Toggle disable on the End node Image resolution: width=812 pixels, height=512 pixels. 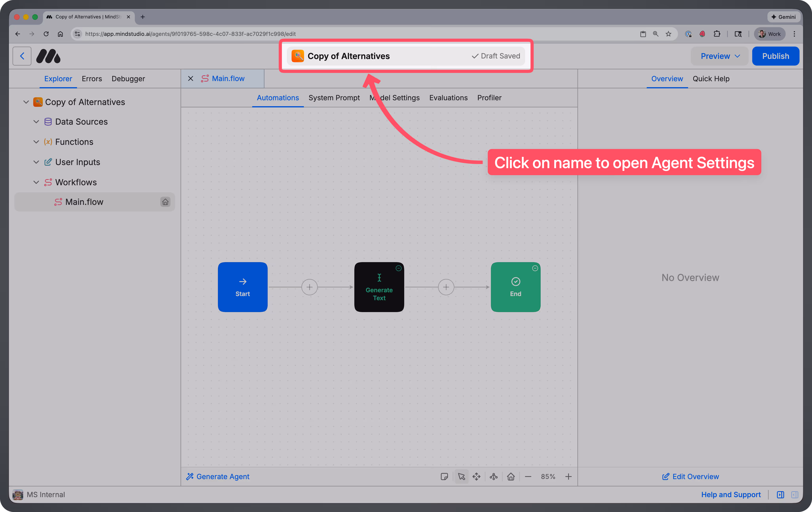tap(535, 268)
